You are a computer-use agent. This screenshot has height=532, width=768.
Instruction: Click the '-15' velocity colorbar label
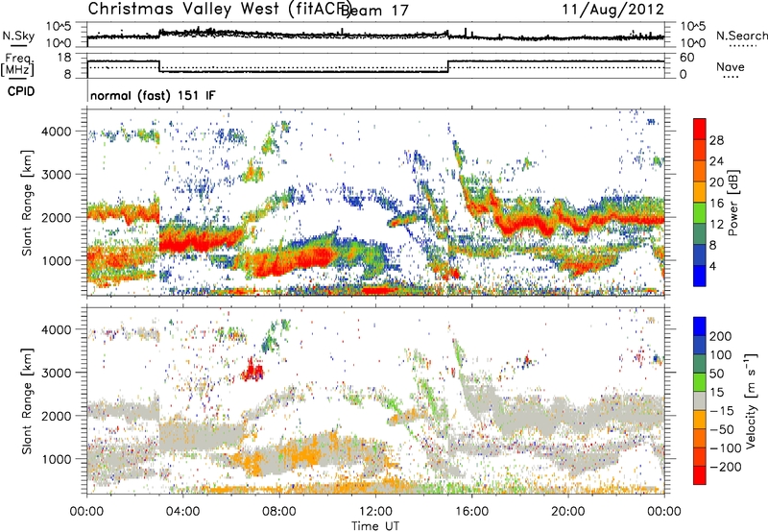point(722,411)
